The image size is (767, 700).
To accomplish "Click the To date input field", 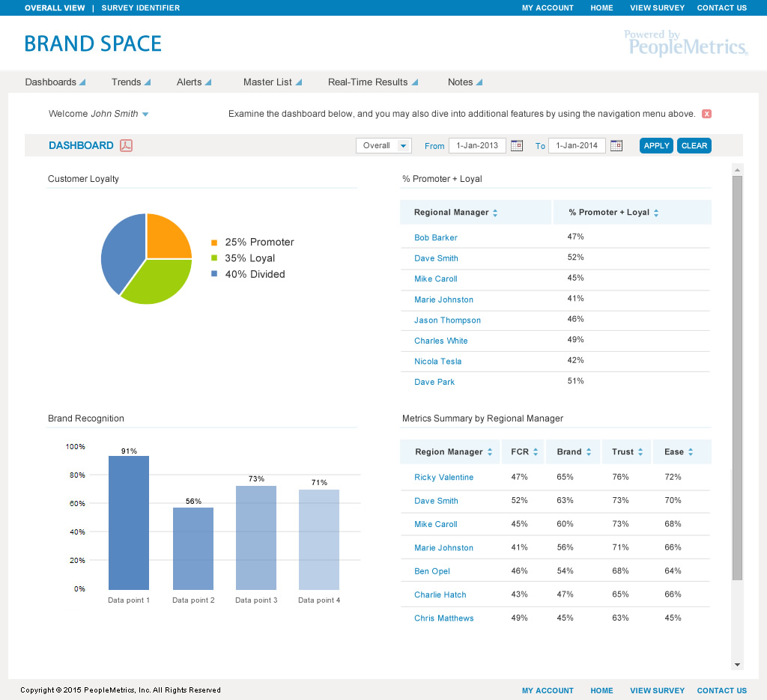I will click(x=577, y=146).
